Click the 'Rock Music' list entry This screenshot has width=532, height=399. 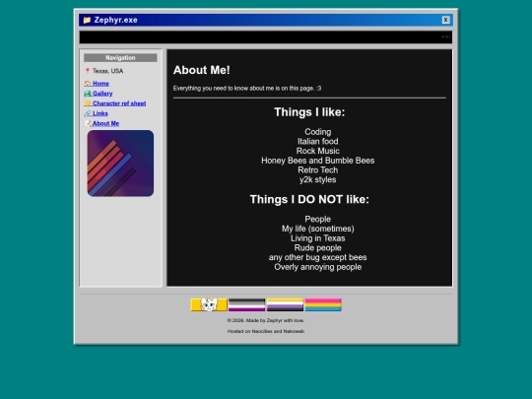[318, 151]
